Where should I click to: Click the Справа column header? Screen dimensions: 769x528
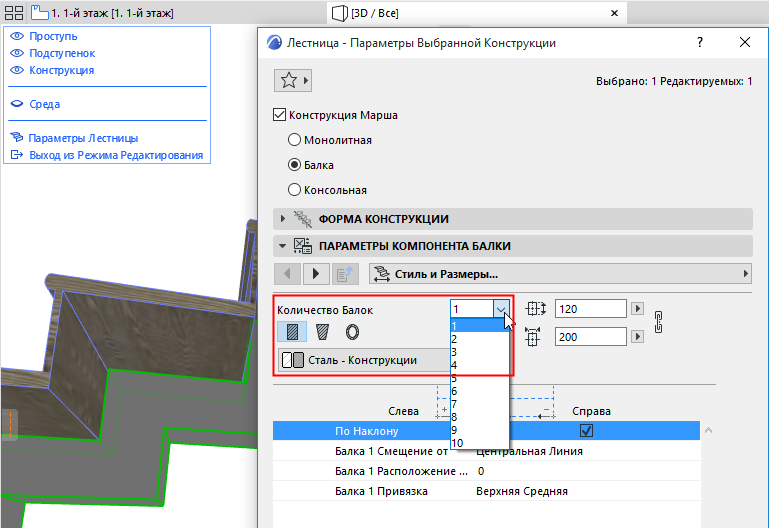pos(591,411)
